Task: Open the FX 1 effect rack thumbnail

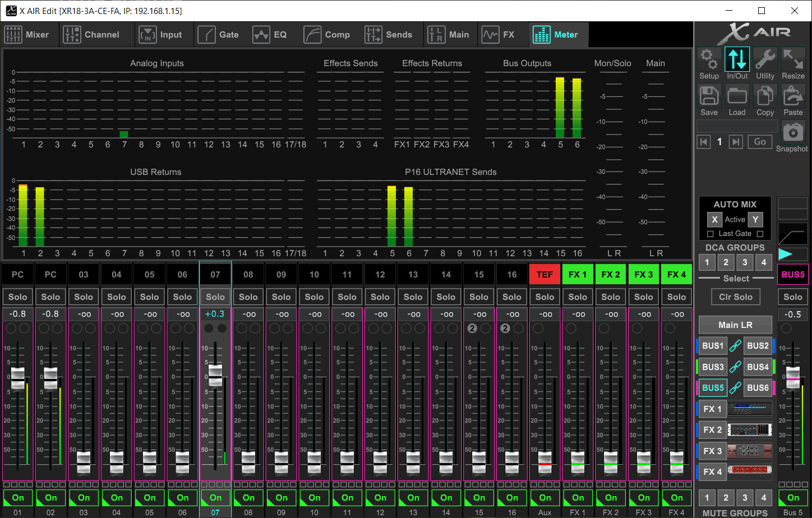Action: pos(750,409)
